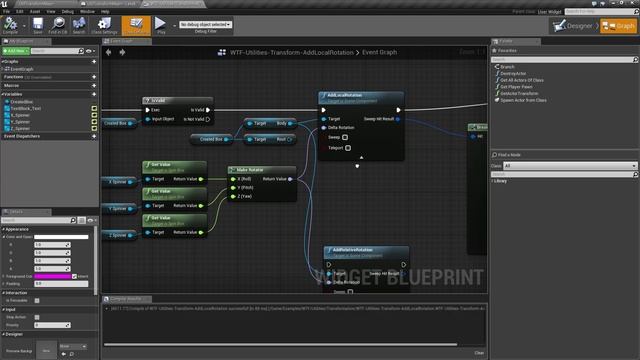This screenshot has width=640, height=360.
Task: Select the CreatedBox variable
Action: [21, 102]
